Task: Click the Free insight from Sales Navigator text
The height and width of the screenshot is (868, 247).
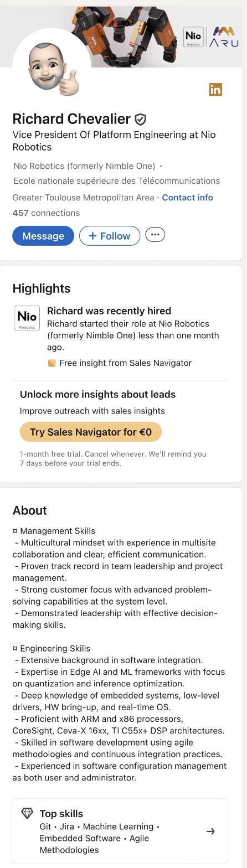Action: point(125,363)
